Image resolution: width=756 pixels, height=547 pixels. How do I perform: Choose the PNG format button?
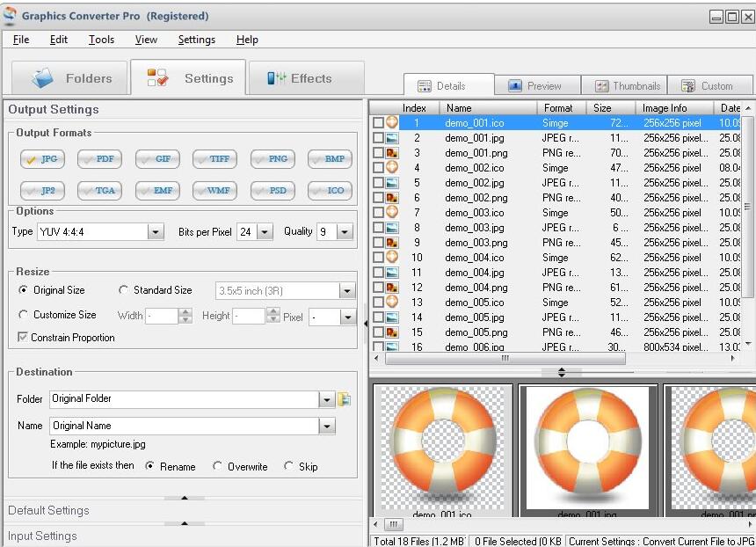coord(273,159)
